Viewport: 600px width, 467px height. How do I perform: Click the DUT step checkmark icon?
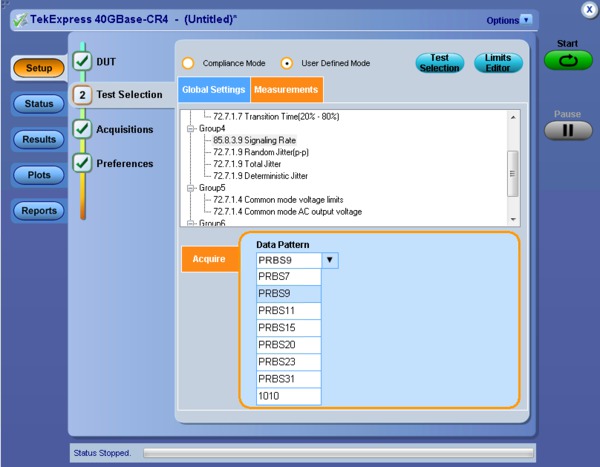click(83, 62)
